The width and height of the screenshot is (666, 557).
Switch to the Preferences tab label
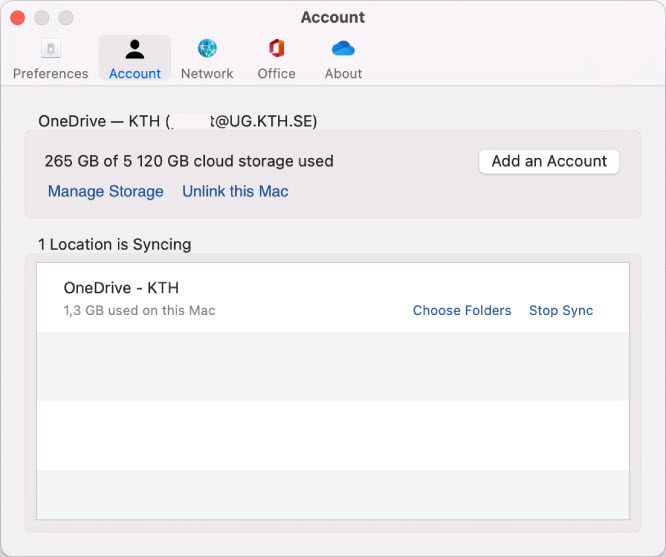(x=50, y=74)
